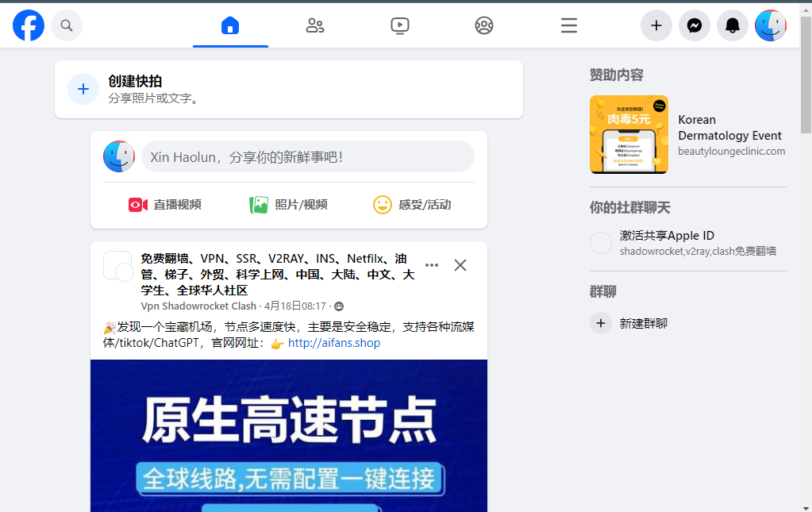
Task: Click the red camera icon for 直播视频
Action: click(138, 205)
